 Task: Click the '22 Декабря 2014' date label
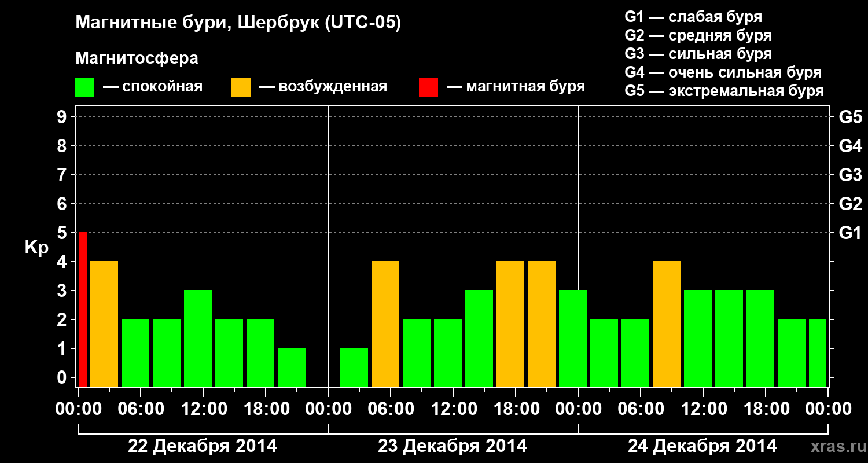coord(203,446)
